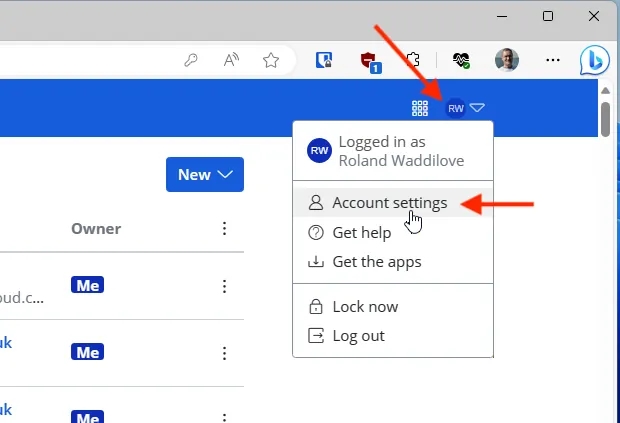
Task: Click Log out in the menu
Action: click(358, 336)
